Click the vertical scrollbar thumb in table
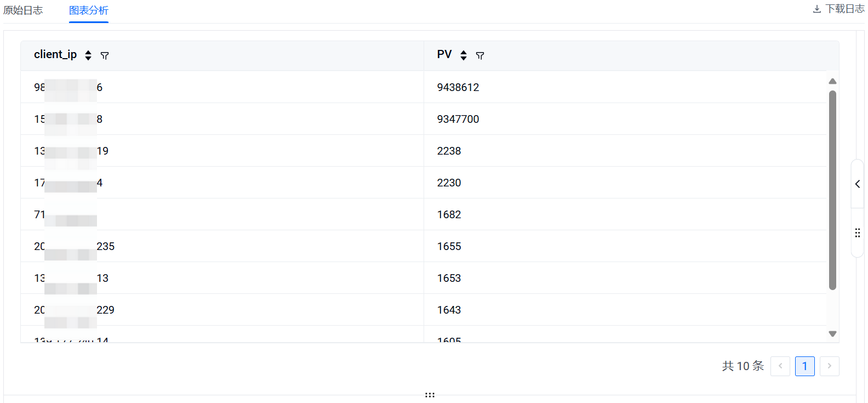 click(x=832, y=190)
